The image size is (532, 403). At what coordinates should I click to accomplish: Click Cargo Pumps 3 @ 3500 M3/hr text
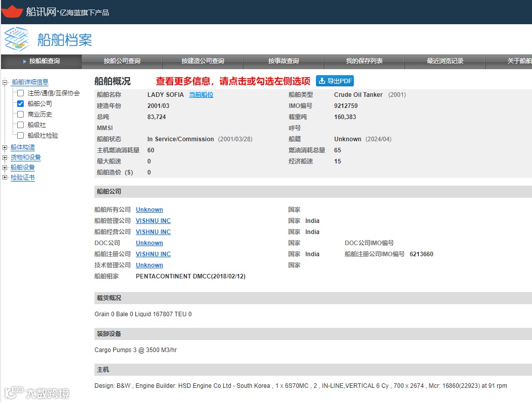point(135,350)
